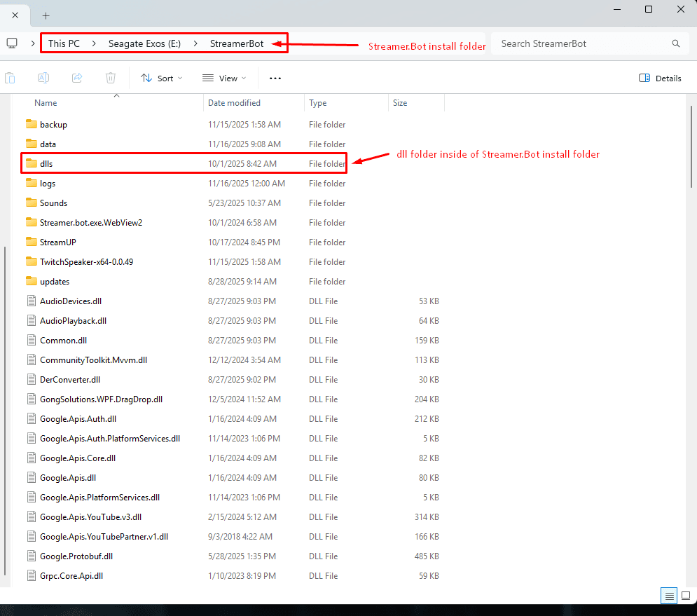Click the This PC computer icon in breadcrumb
The height and width of the screenshot is (616, 697).
tap(12, 43)
